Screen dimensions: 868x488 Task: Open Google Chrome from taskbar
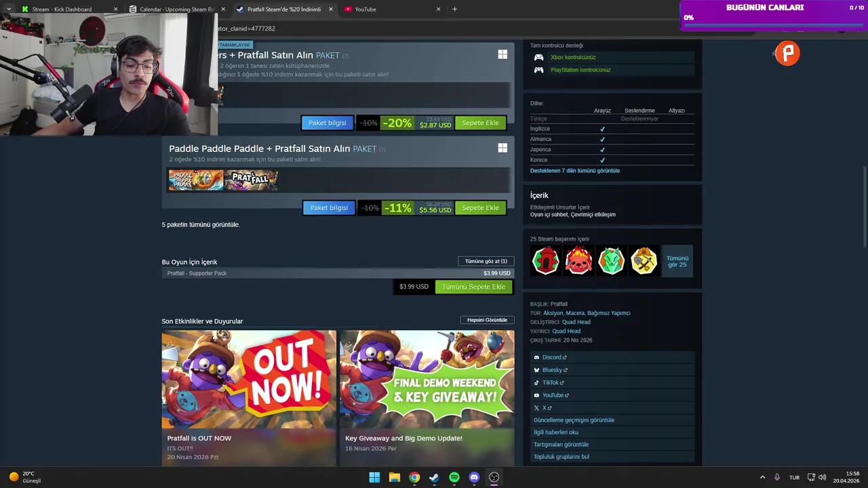pos(414,477)
